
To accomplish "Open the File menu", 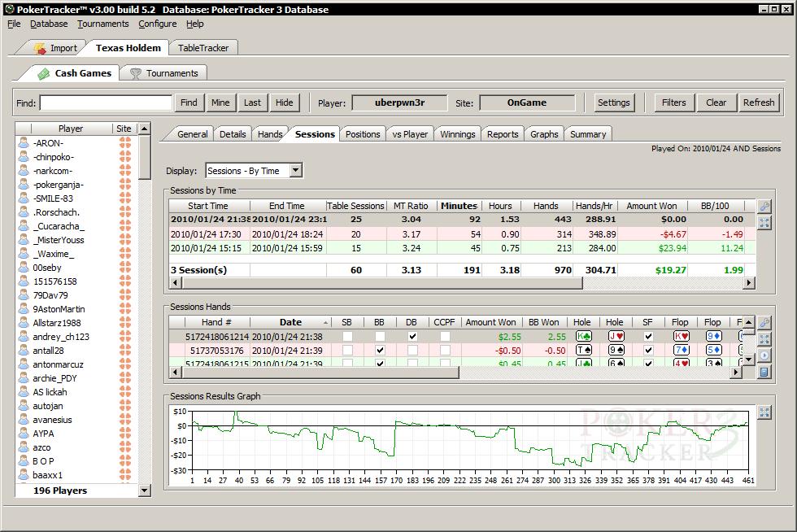I will [14, 24].
